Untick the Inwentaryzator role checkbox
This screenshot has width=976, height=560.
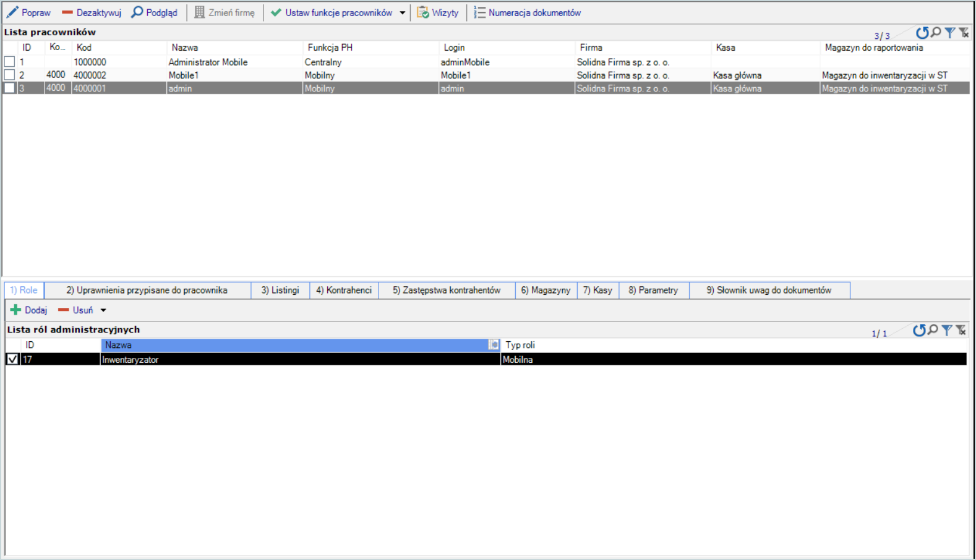click(12, 359)
